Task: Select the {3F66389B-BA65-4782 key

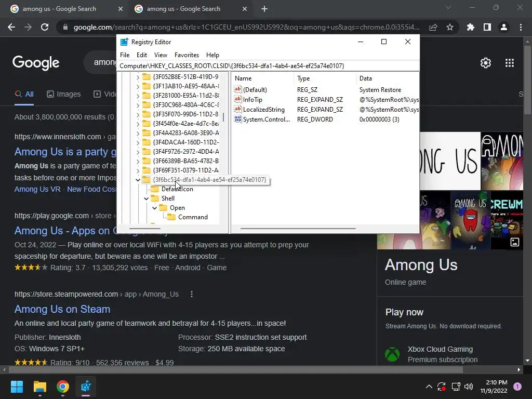Action: pos(185,161)
